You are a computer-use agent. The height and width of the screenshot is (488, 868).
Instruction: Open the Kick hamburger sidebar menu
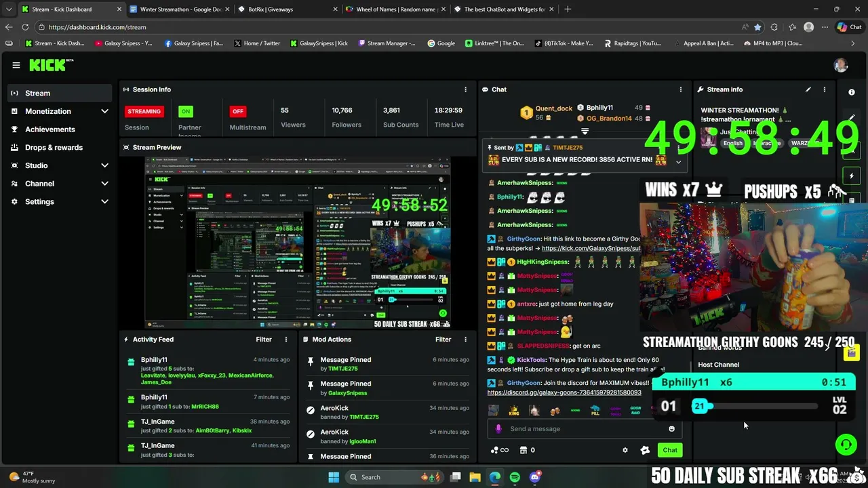pos(16,65)
